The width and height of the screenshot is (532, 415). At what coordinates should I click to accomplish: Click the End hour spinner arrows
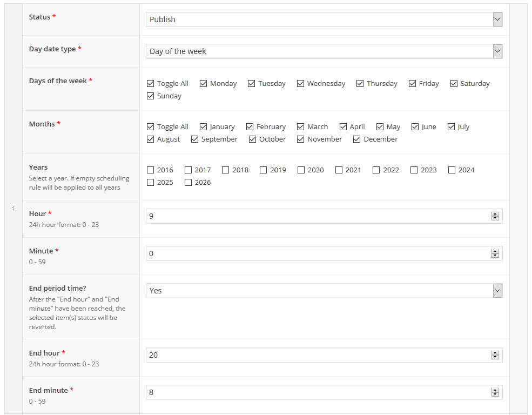[x=495, y=355]
